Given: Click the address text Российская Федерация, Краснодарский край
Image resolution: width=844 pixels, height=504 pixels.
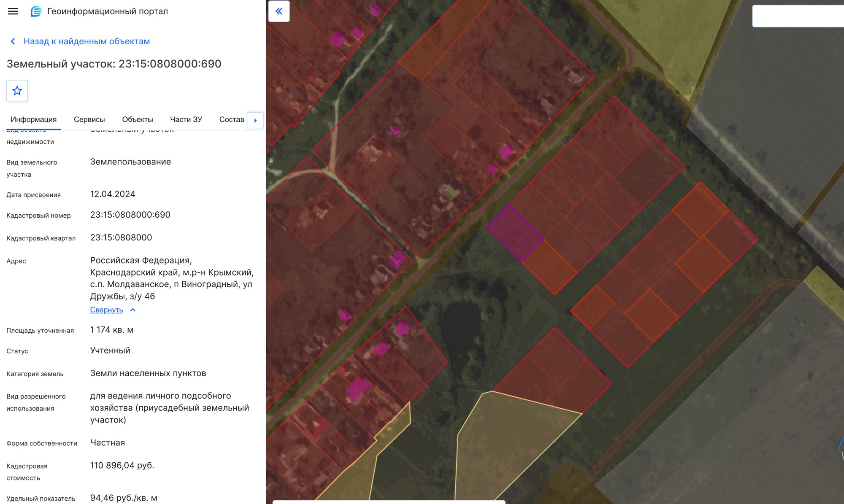Looking at the screenshot, I should [172, 278].
